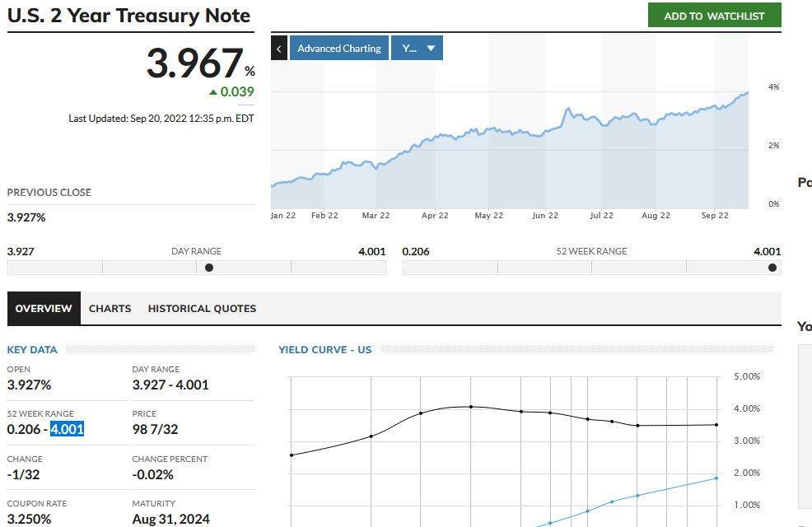Click the highlighted 4.001 value in Key Data
The width and height of the screenshot is (812, 527).
68,429
